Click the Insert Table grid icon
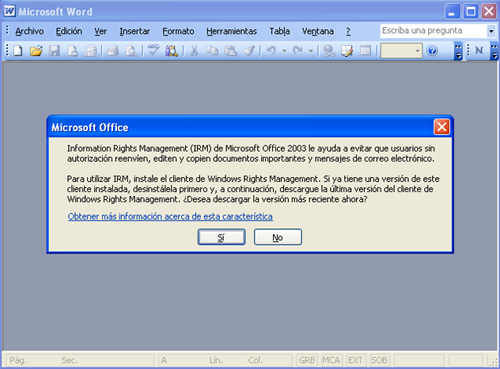This screenshot has height=369, width=500. pos(365,51)
